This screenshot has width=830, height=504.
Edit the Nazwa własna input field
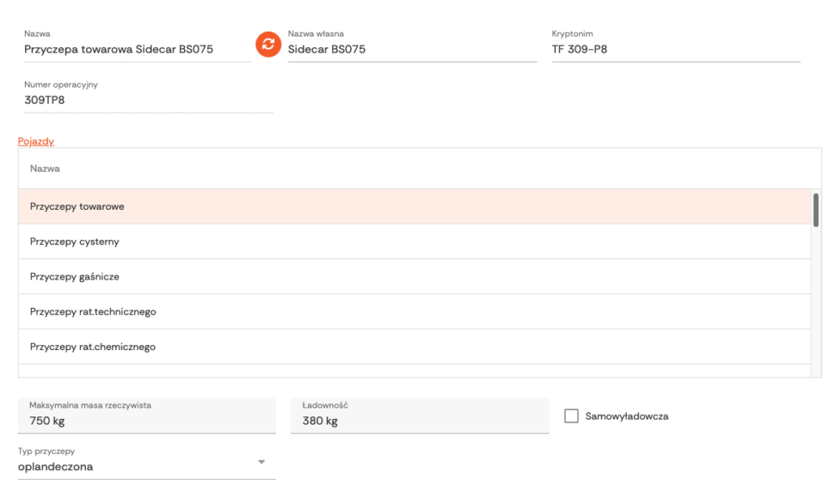(x=411, y=49)
